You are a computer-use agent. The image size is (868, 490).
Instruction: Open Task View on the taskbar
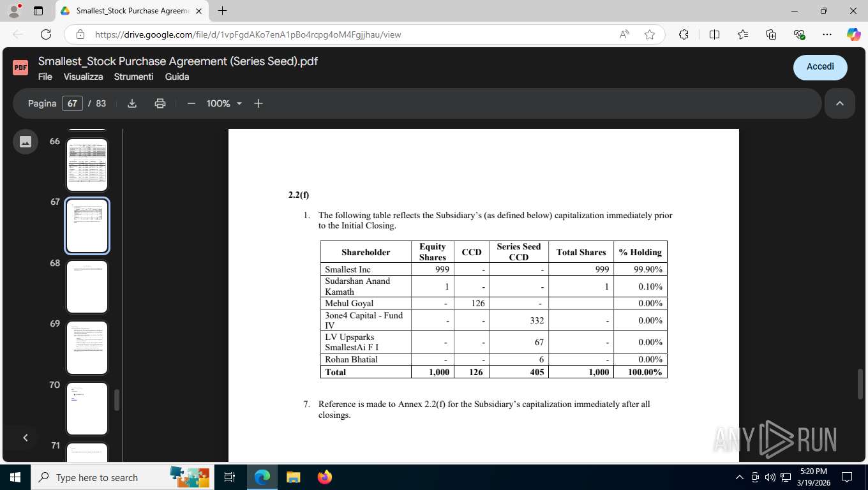click(230, 477)
